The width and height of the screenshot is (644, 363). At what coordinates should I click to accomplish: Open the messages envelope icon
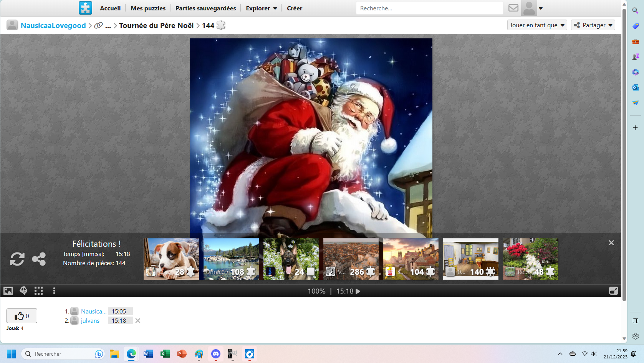point(513,8)
